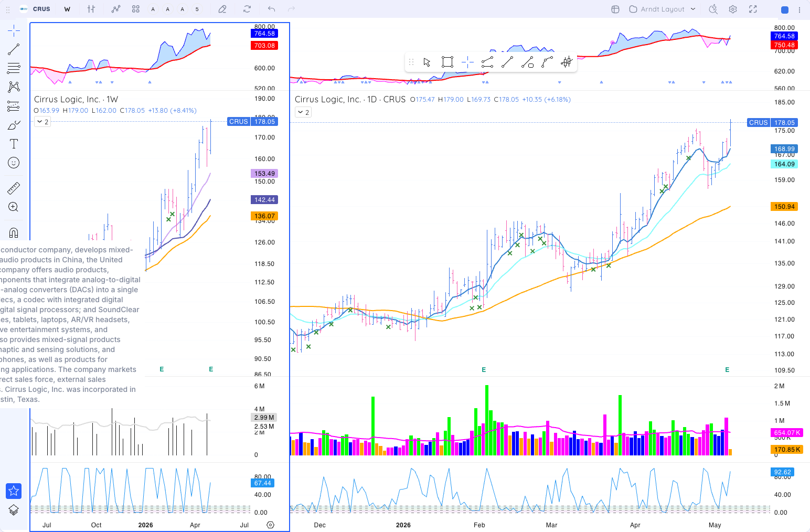Select candlestick bars pattern tool in floating toolbar
This screenshot has height=532, width=810.
pyautogui.click(x=567, y=62)
